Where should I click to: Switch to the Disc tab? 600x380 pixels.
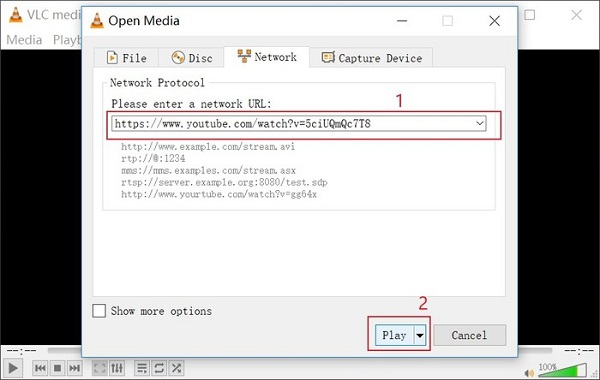(192, 58)
